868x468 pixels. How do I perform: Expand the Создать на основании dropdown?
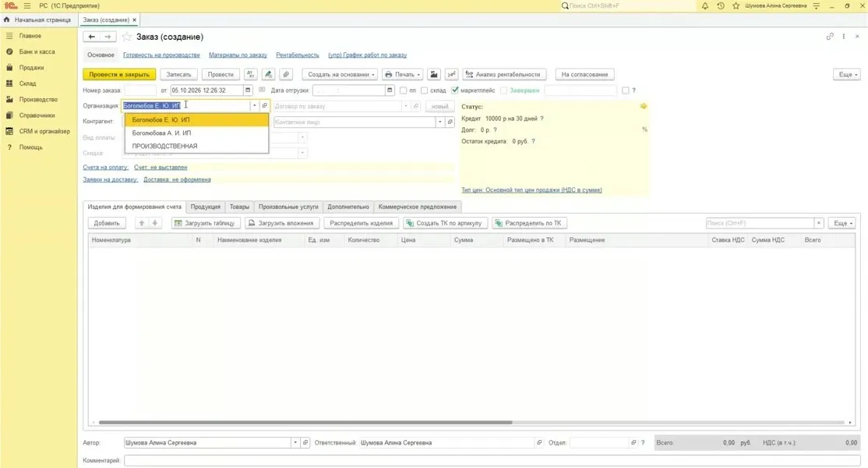[x=341, y=74]
